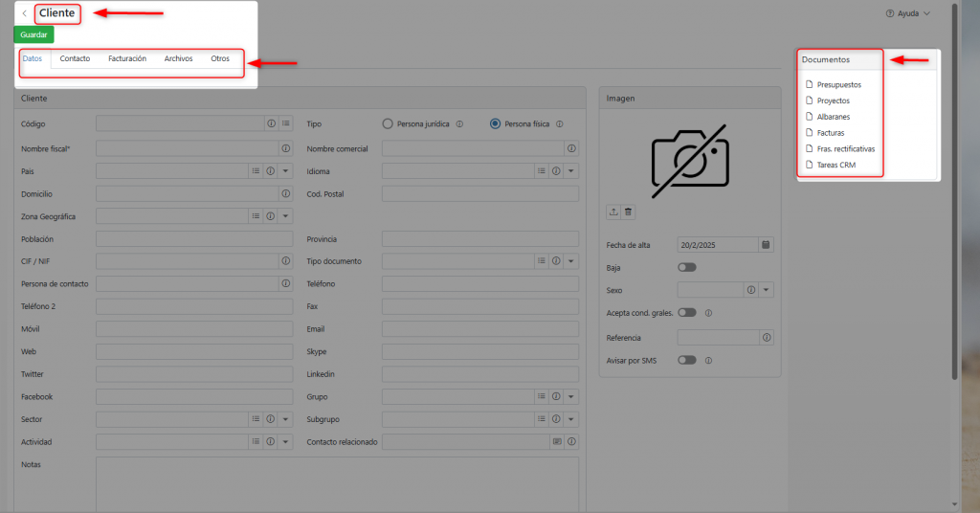The height and width of the screenshot is (513, 980).
Task: Expand the Tipo documento dropdown arrow
Action: click(571, 261)
